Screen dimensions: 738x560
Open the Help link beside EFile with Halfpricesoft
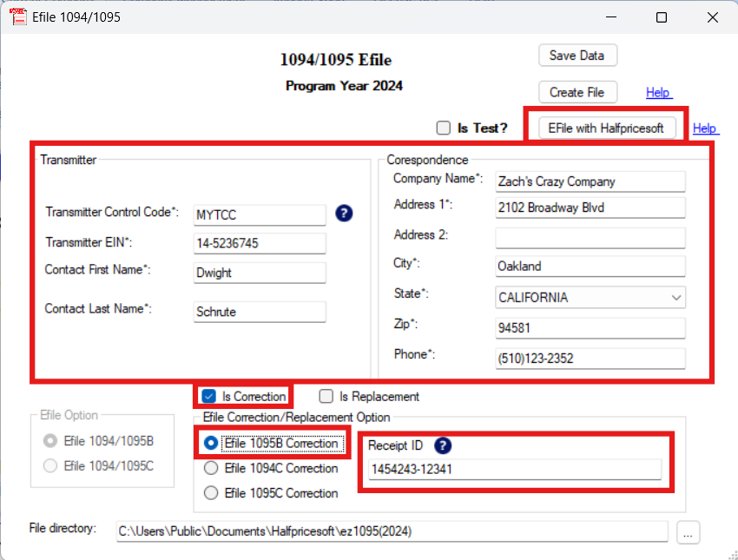click(705, 128)
